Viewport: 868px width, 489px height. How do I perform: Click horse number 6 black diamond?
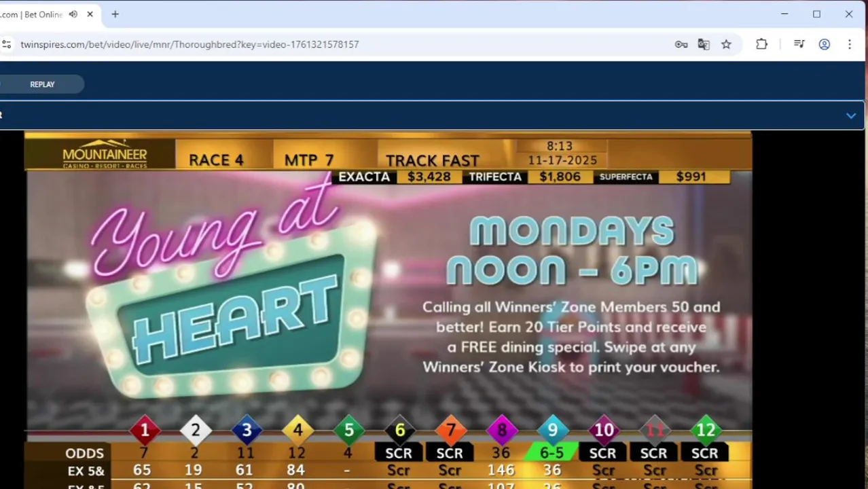pyautogui.click(x=399, y=430)
